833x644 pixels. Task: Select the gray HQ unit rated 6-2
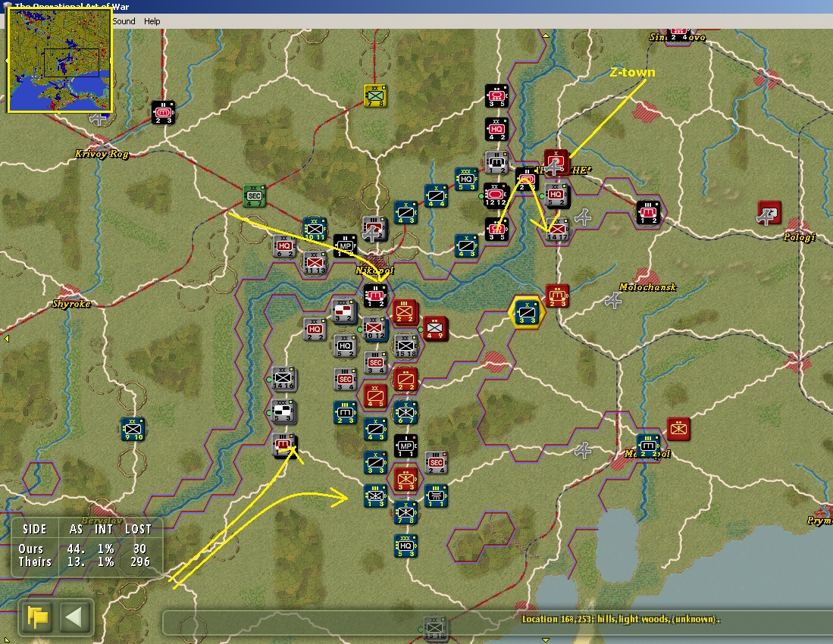284,246
